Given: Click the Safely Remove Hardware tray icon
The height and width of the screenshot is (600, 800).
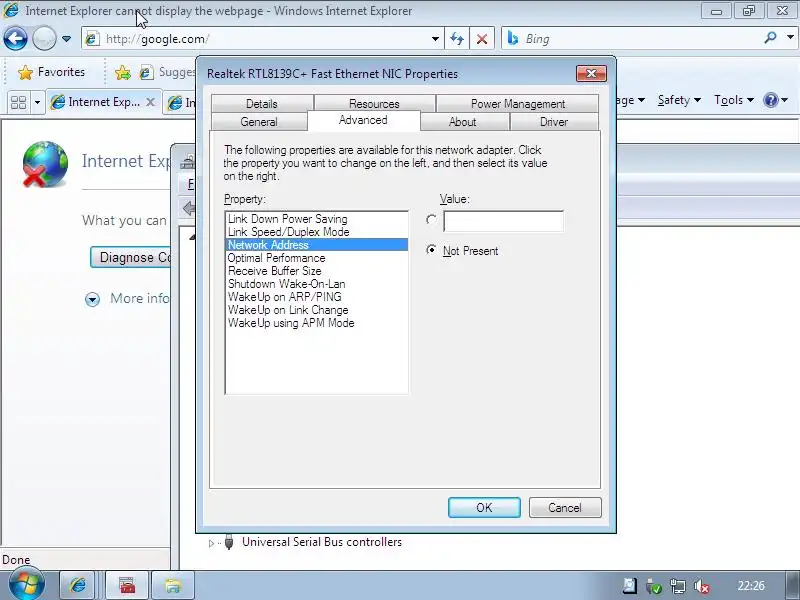Looking at the screenshot, I should pyautogui.click(x=654, y=586).
